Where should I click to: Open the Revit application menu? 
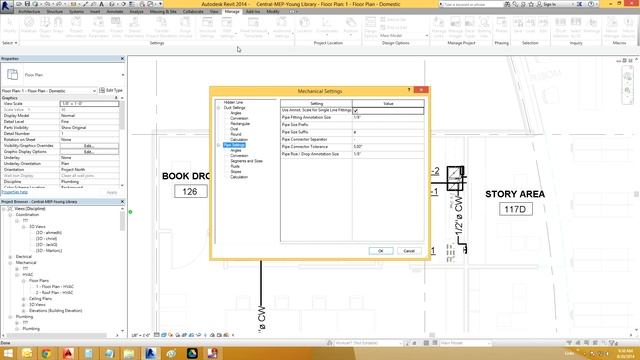tap(6, 6)
